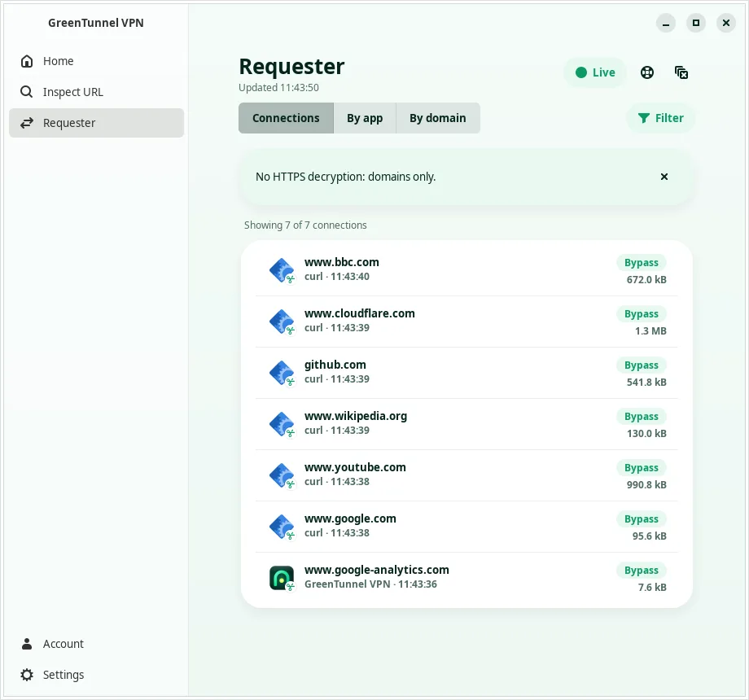This screenshot has width=749, height=700.
Task: Select the www.wikipedia.org connection
Action: (466, 424)
